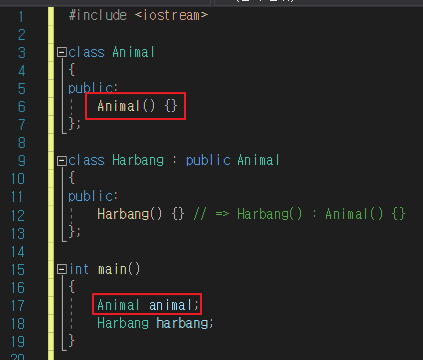Click line number 18 in the gutter
The image size is (423, 360).
point(18,324)
